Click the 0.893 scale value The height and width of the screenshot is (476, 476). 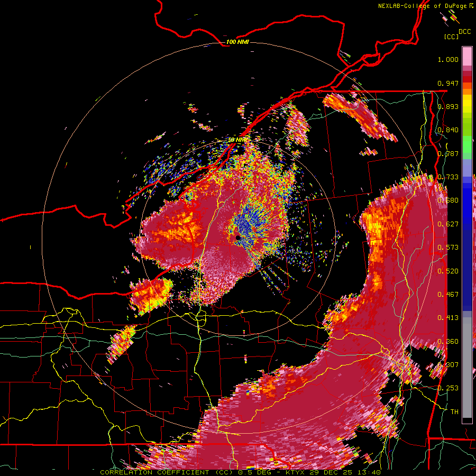click(448, 106)
